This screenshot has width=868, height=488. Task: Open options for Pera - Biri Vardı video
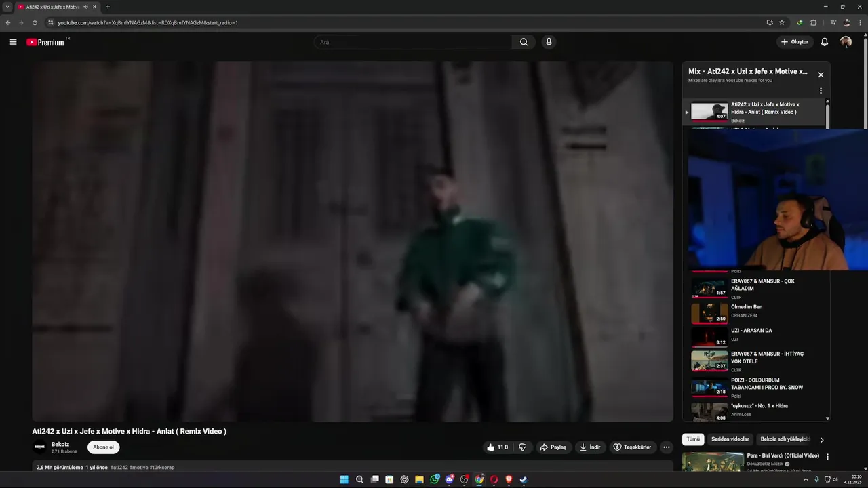coord(827,457)
